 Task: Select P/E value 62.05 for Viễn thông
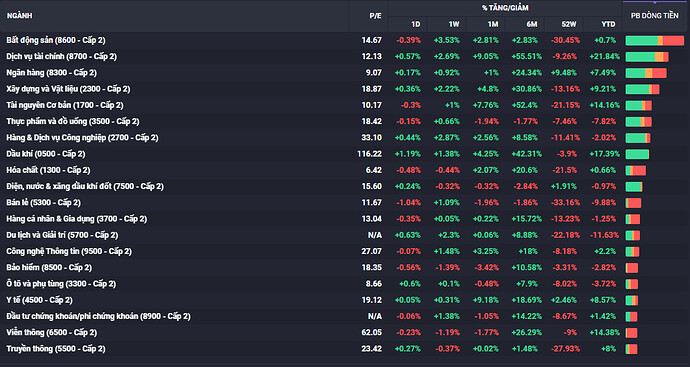coord(372,333)
